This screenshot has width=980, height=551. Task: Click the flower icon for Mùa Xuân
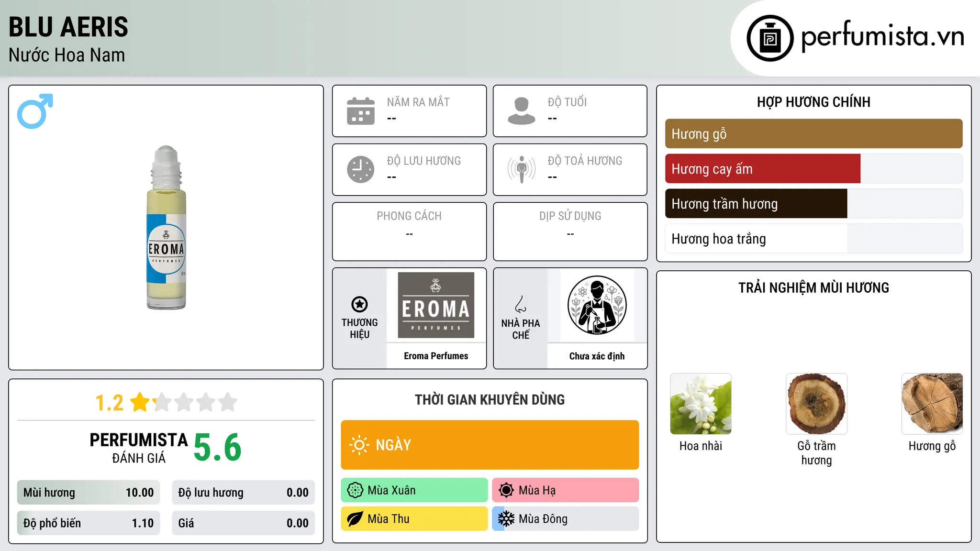(x=355, y=490)
